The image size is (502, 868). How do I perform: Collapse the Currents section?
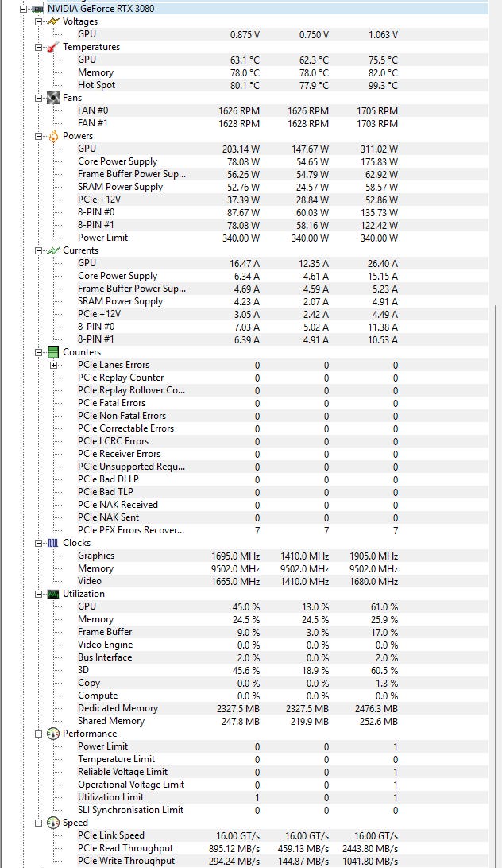point(38,250)
